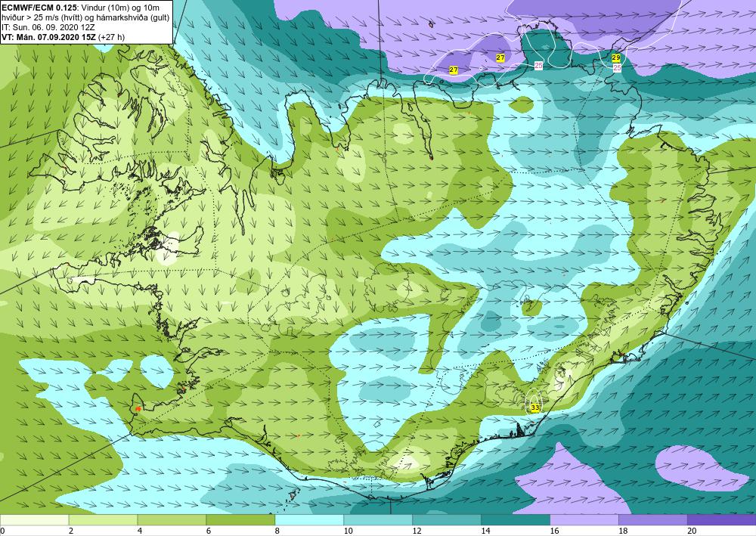Click the 10–12 m/s legend color band
This screenshot has height=536, width=756.
378,520
